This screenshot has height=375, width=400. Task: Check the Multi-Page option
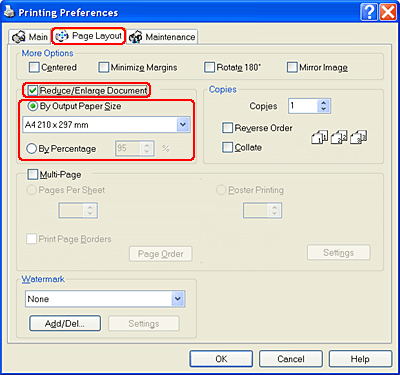(33, 174)
